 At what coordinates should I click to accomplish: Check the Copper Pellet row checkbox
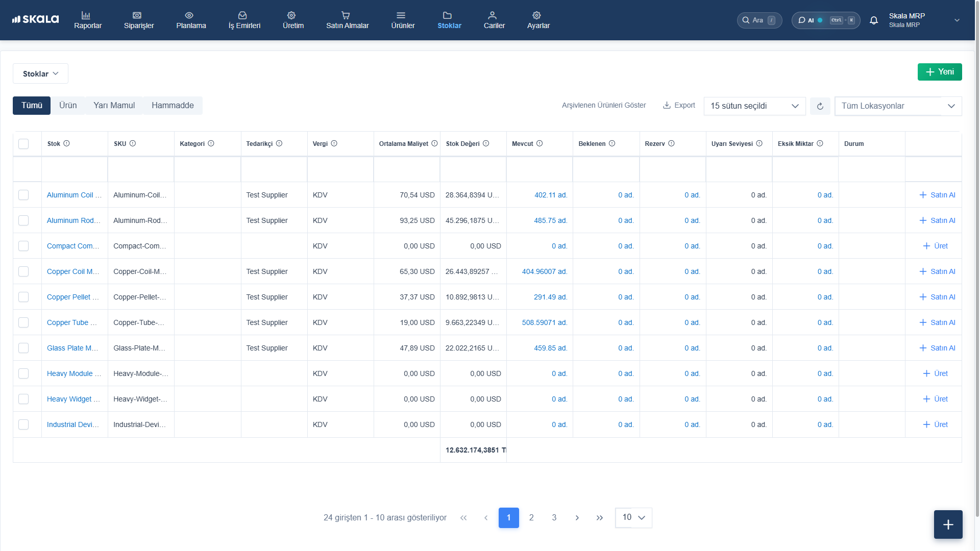[x=23, y=297]
